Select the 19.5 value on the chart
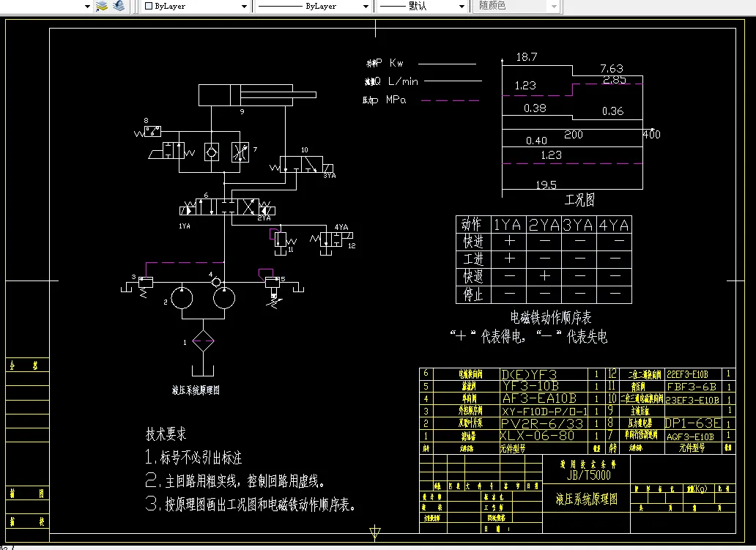 pos(546,185)
